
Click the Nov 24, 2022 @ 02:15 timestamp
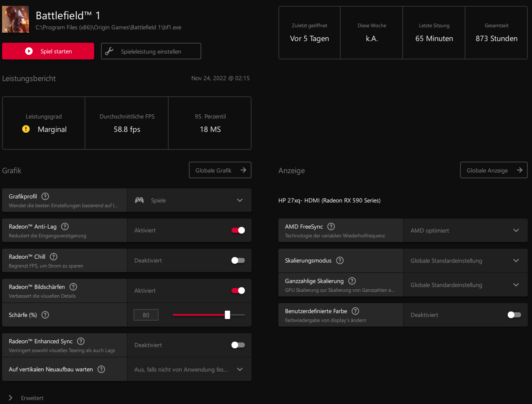pyautogui.click(x=221, y=78)
